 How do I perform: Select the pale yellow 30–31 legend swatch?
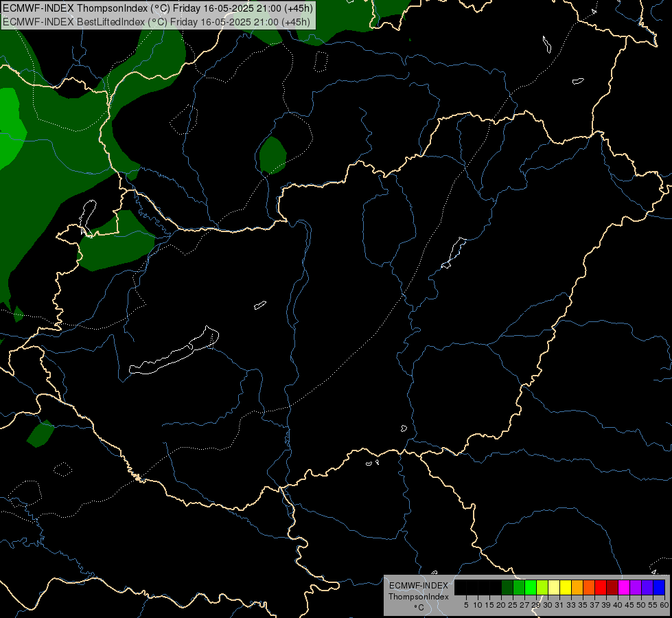coord(554,587)
